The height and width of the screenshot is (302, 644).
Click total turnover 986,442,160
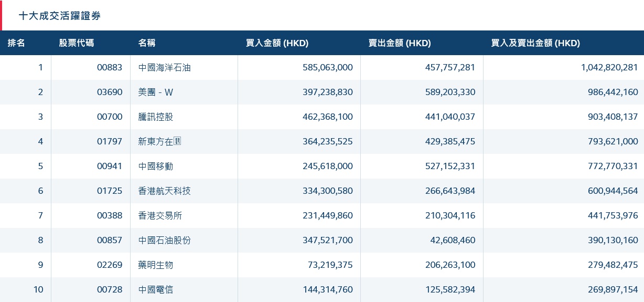[613, 92]
